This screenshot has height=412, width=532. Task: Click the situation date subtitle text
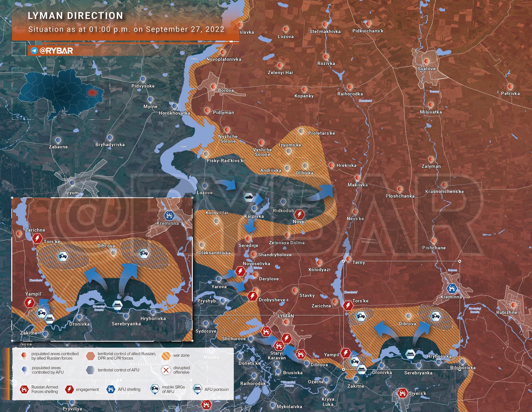click(x=126, y=29)
